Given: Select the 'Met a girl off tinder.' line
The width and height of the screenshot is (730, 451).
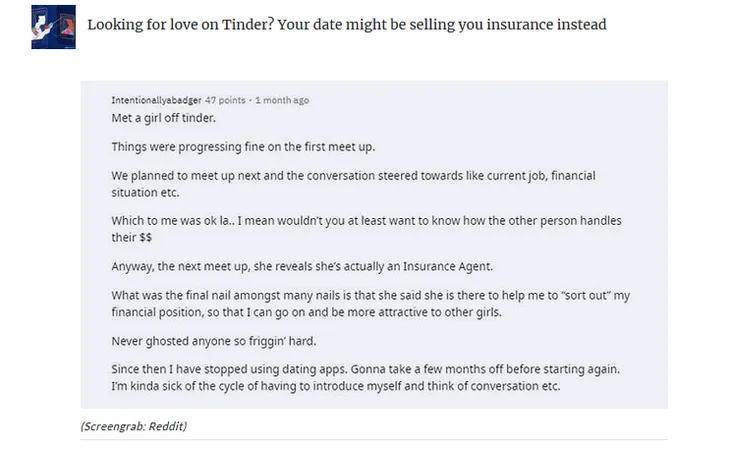Looking at the screenshot, I should (x=163, y=118).
